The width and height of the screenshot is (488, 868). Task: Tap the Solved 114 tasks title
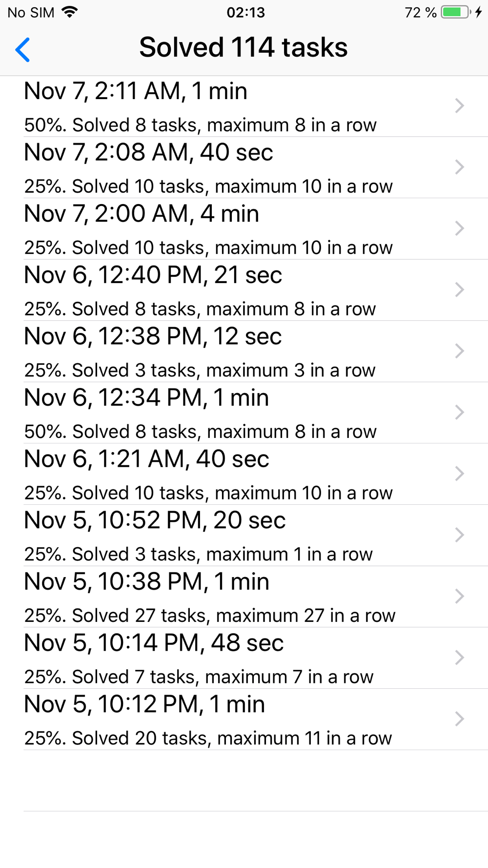tap(243, 47)
